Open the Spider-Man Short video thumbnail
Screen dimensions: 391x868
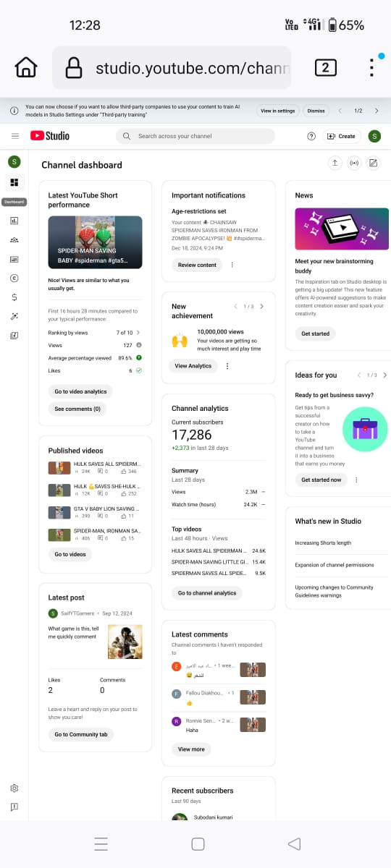95,242
